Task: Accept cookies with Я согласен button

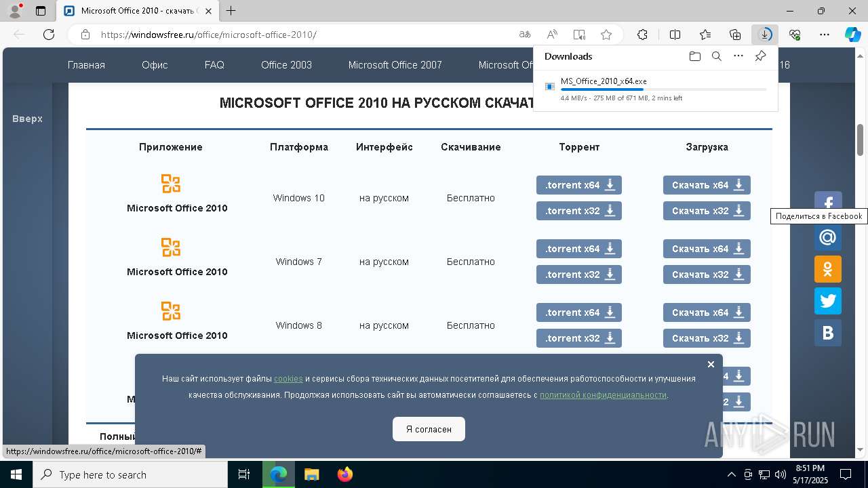Action: click(429, 429)
